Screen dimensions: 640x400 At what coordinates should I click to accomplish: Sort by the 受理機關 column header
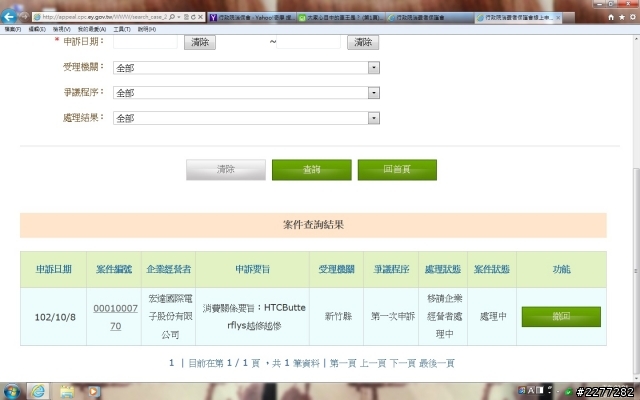pyautogui.click(x=336, y=269)
